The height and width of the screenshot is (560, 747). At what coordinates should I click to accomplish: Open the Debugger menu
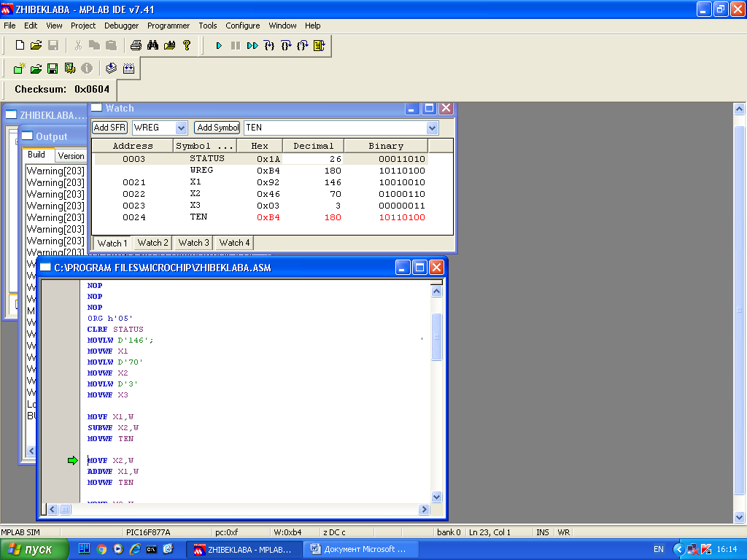[122, 26]
